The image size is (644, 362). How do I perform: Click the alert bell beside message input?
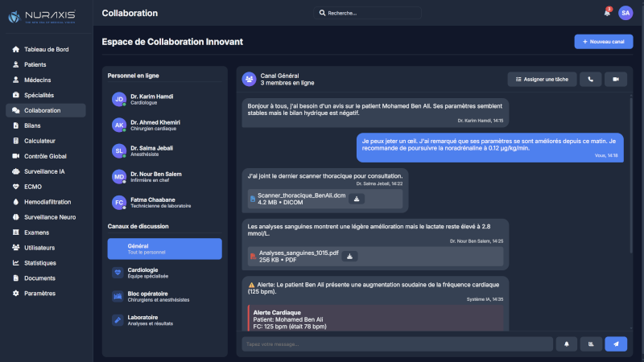point(567,343)
